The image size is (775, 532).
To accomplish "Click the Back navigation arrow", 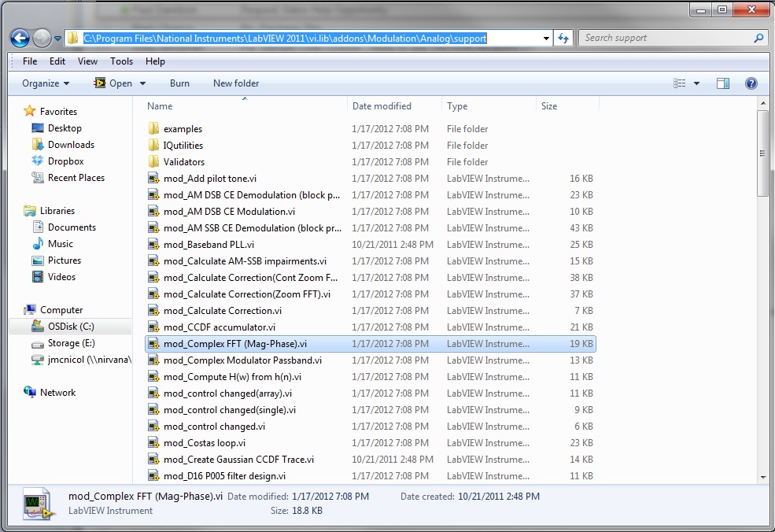I will 20,38.
